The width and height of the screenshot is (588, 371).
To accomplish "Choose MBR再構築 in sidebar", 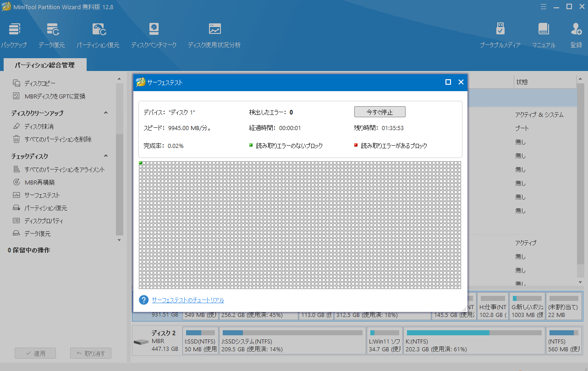I will pyautogui.click(x=39, y=182).
